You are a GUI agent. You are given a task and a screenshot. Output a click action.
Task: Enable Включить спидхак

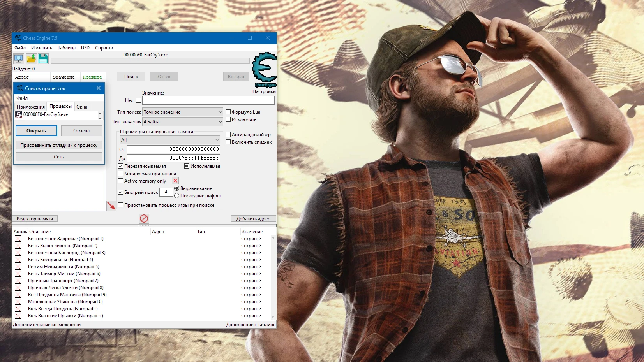click(228, 142)
